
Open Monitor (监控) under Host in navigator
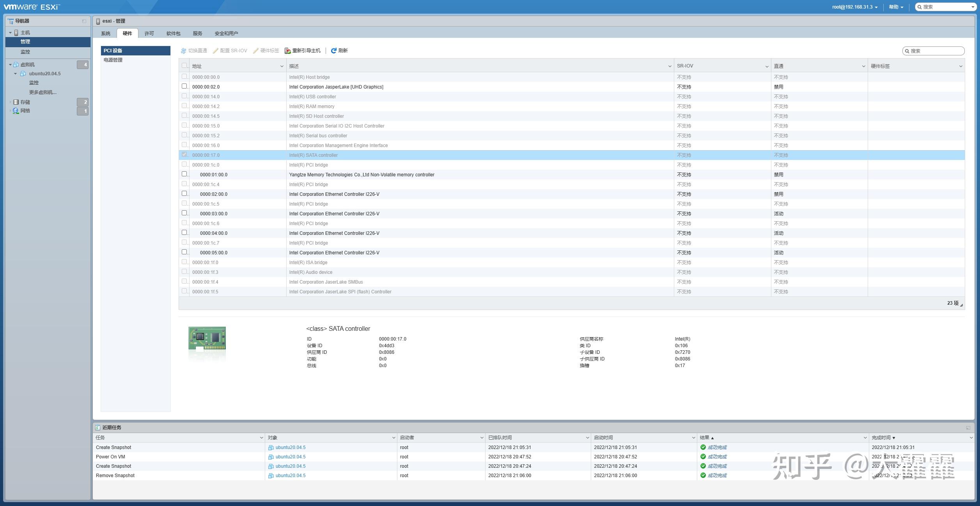tap(25, 52)
